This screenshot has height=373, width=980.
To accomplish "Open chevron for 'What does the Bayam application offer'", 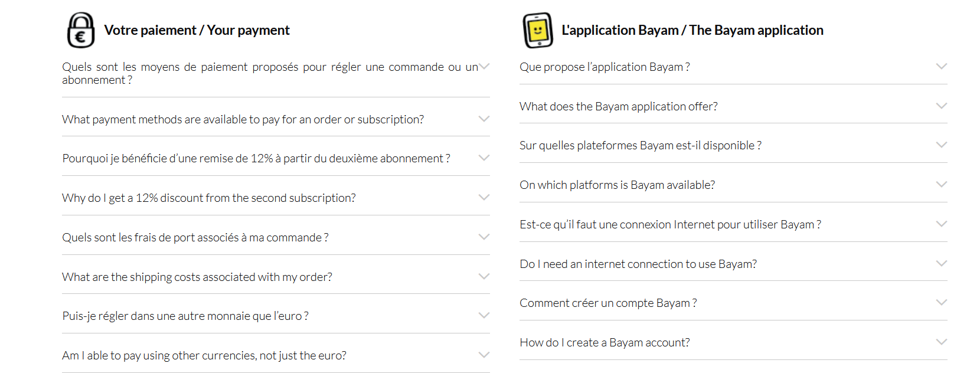I will (x=942, y=106).
